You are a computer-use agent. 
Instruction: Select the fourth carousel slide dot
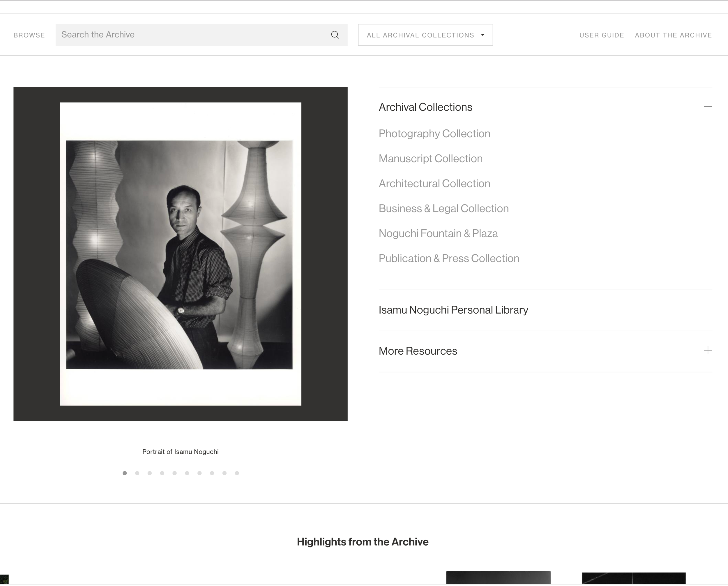point(162,473)
